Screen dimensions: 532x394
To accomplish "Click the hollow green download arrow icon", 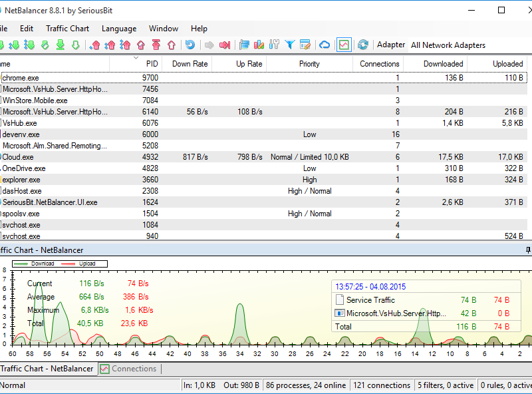I will pos(76,45).
